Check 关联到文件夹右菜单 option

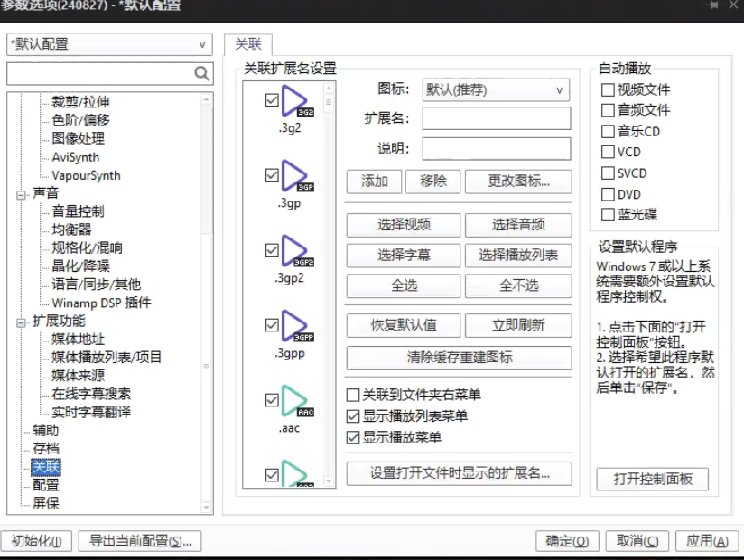[x=353, y=395]
